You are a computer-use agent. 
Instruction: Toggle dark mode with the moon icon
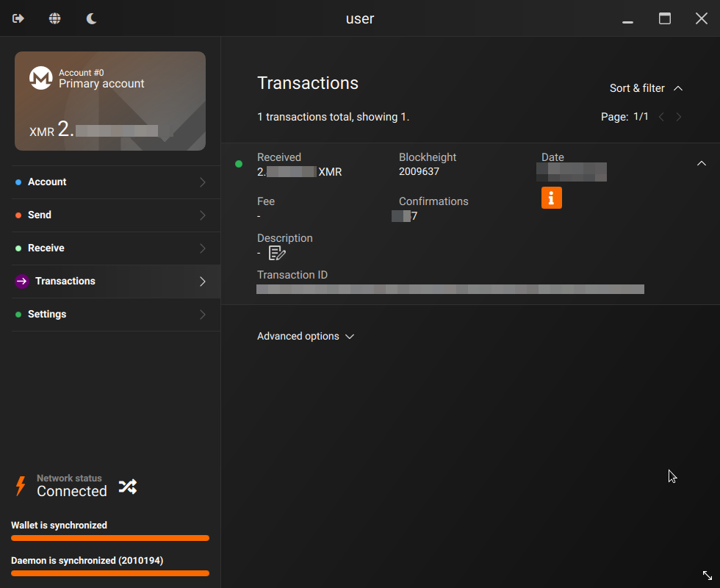(x=92, y=18)
